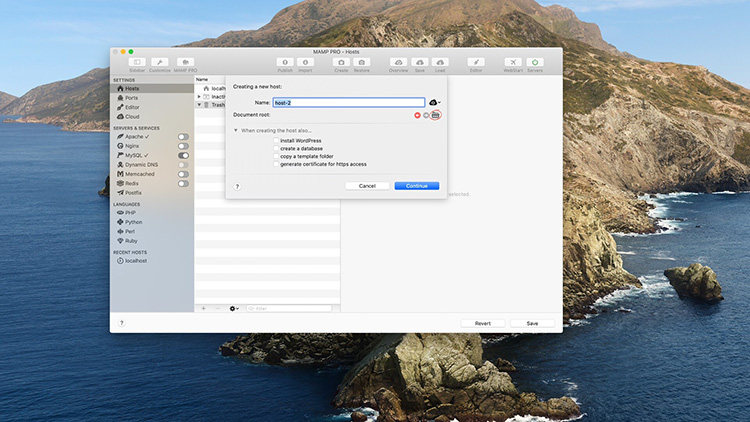Toggle the Redis switch
Screen dimensions: 750x422
coord(183,183)
